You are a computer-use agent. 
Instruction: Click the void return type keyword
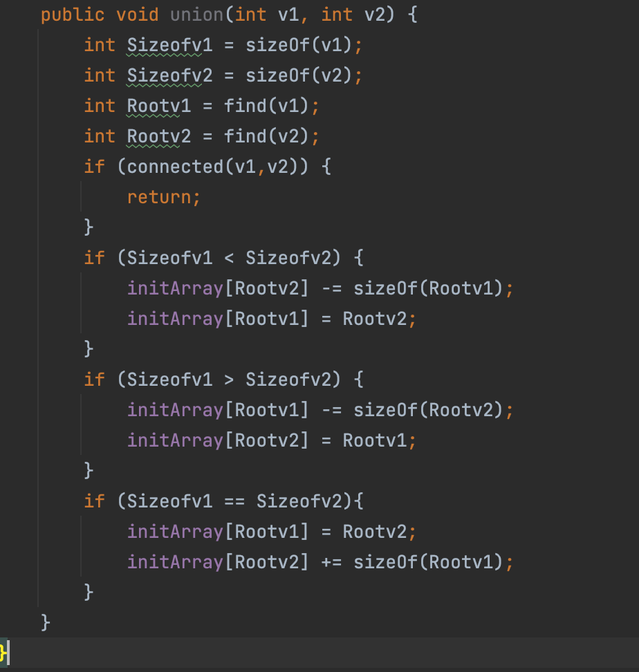pos(137,15)
